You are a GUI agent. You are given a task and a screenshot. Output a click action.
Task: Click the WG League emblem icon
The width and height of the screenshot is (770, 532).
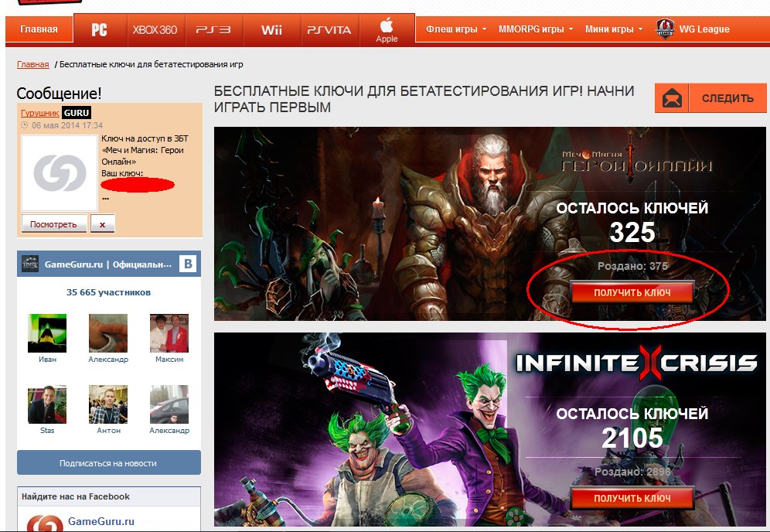point(665,29)
